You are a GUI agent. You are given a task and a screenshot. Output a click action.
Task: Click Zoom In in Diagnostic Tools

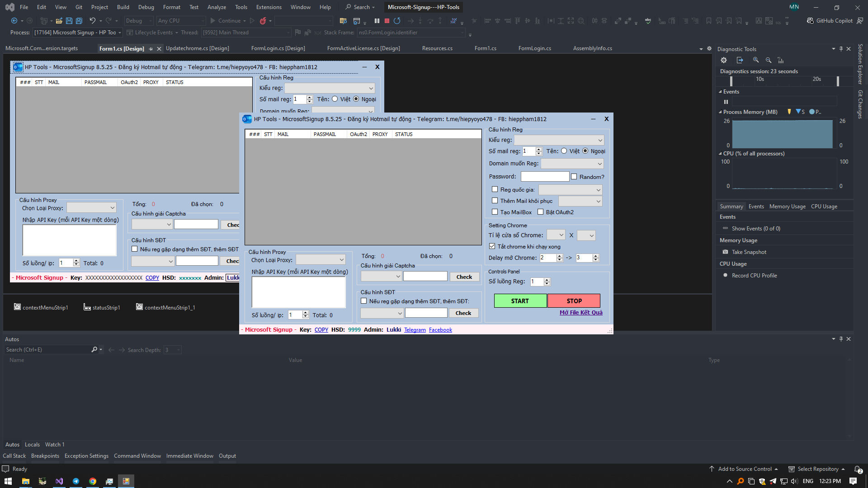[756, 60]
